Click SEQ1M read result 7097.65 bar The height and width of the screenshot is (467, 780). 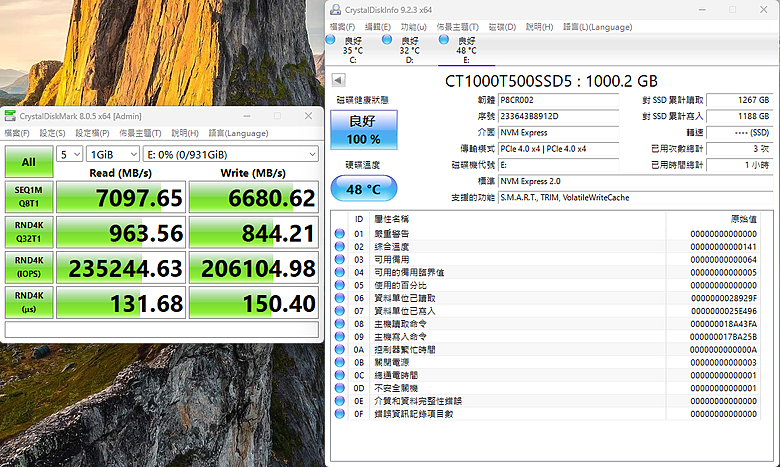click(x=121, y=197)
